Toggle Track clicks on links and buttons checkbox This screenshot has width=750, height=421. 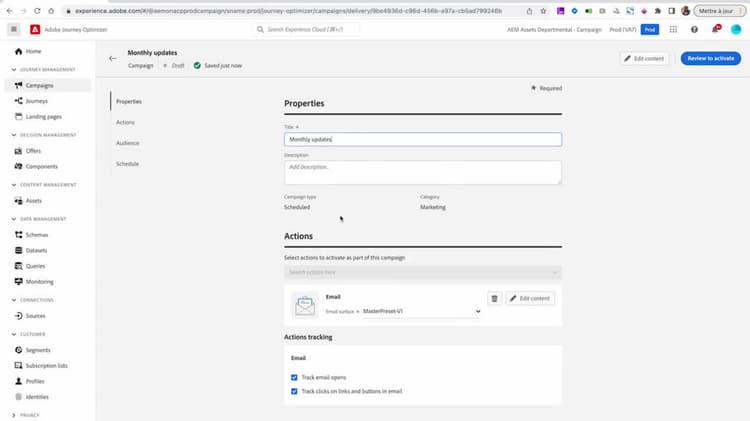coord(294,391)
